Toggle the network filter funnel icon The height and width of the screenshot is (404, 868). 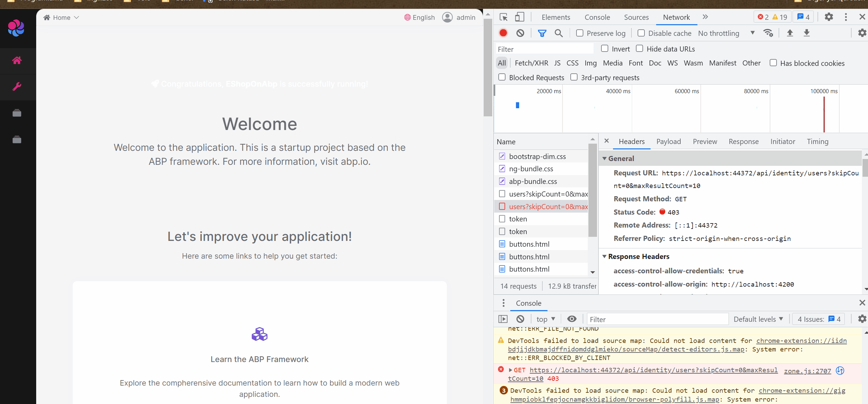(x=542, y=33)
